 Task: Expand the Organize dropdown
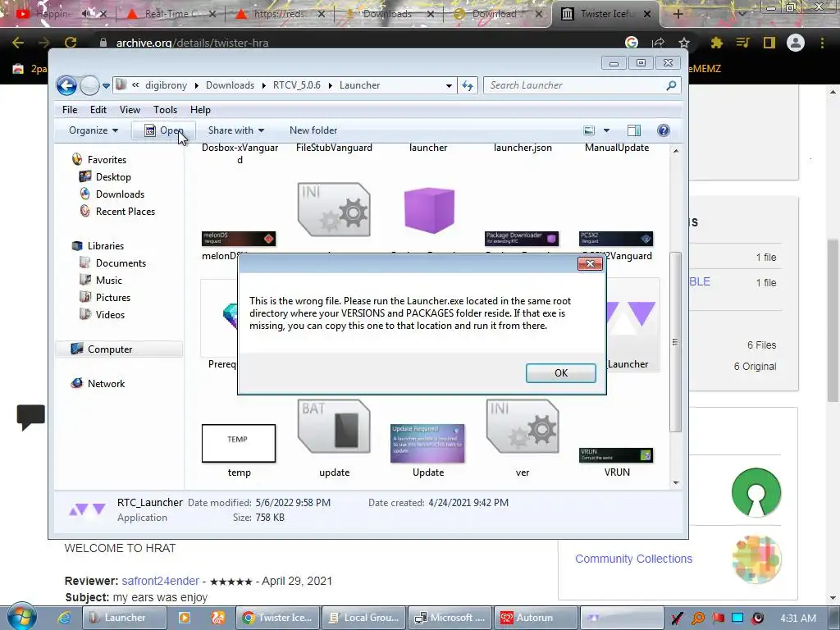(x=94, y=130)
